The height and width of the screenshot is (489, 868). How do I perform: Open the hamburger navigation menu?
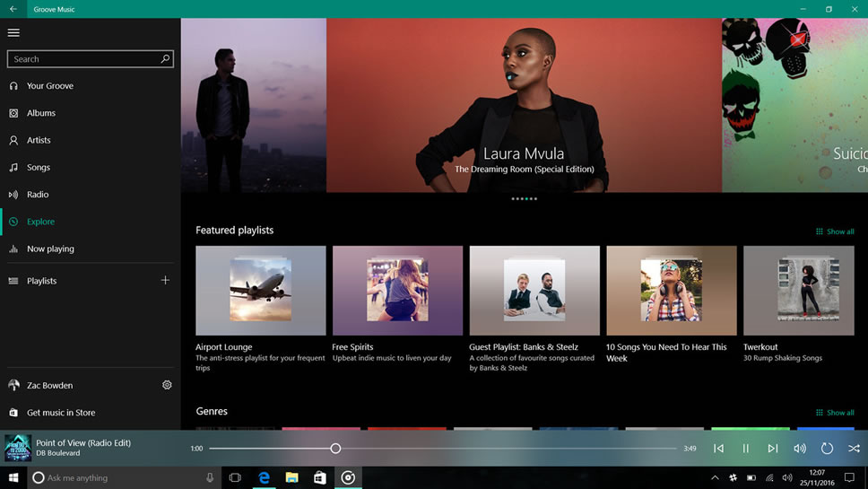click(x=13, y=32)
